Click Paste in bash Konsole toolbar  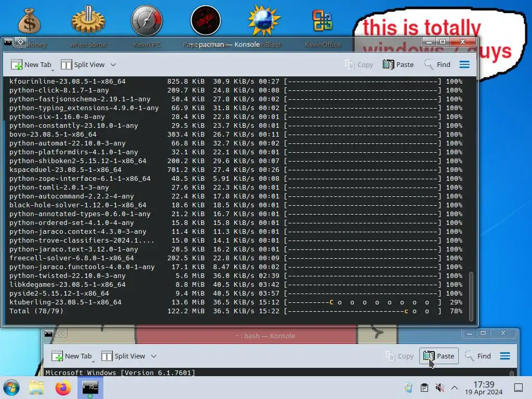pos(438,356)
